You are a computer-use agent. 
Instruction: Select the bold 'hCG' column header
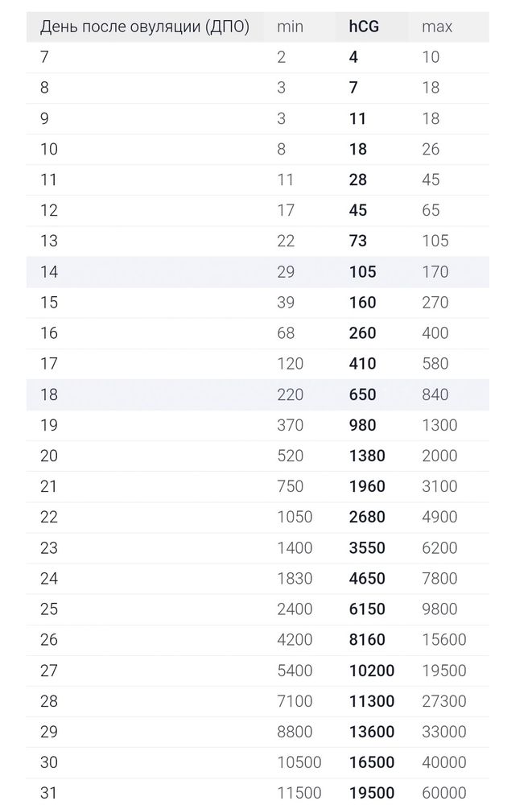(364, 27)
